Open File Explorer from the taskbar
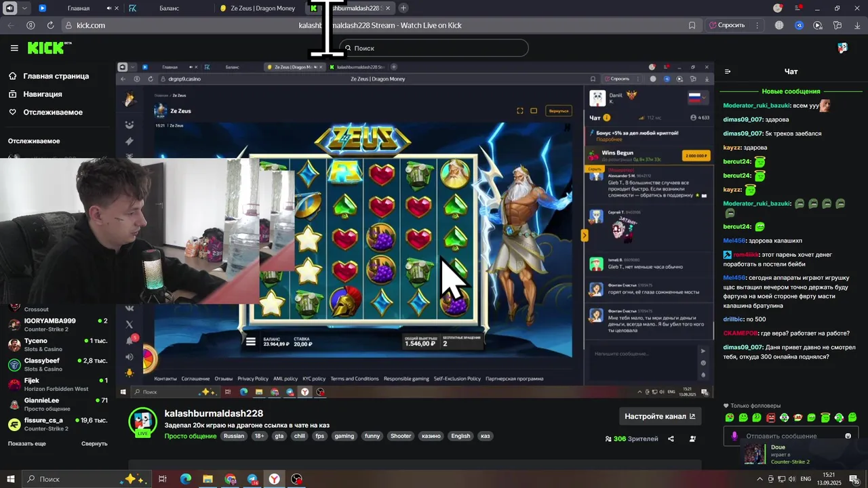868x488 pixels. [208, 479]
